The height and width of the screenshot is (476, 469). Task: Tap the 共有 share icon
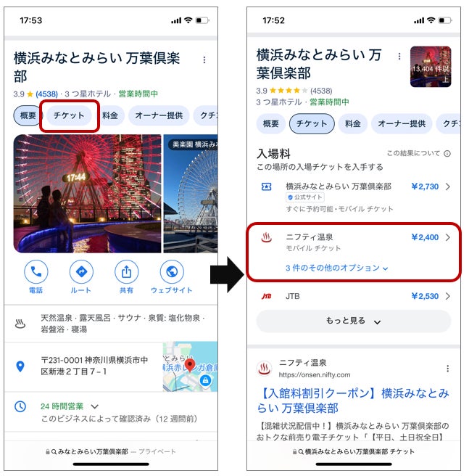pyautogui.click(x=127, y=271)
